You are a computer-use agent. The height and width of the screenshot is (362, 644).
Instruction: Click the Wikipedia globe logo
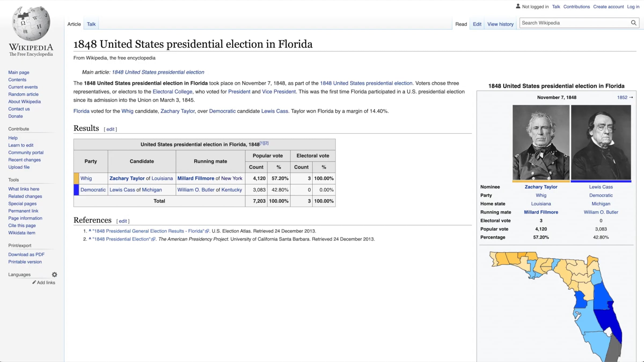pyautogui.click(x=31, y=24)
